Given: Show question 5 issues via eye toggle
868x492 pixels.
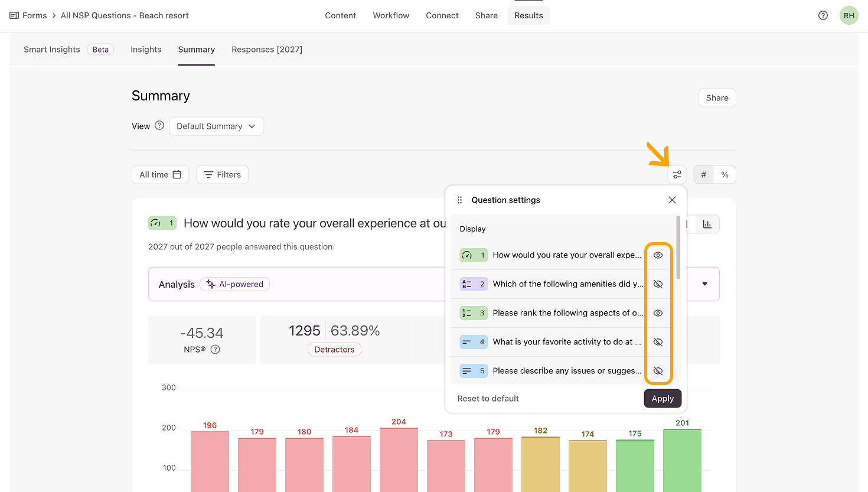Looking at the screenshot, I should click(x=658, y=371).
